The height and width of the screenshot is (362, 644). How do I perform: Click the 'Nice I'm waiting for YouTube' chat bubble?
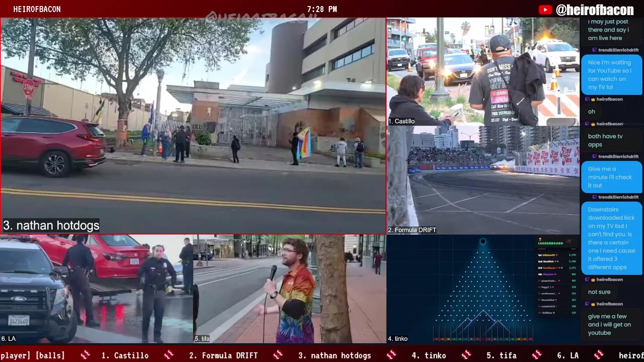click(611, 74)
